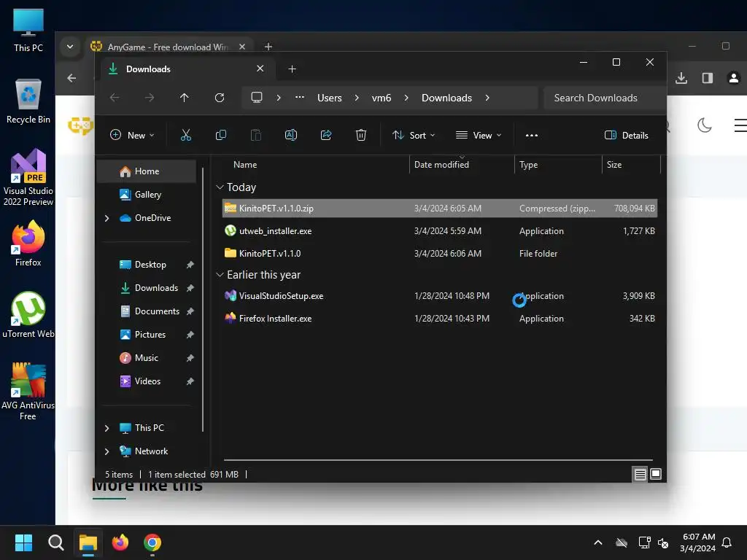The height and width of the screenshot is (560, 747).
Task: Click the Explorer back navigation arrow
Action: click(x=115, y=98)
